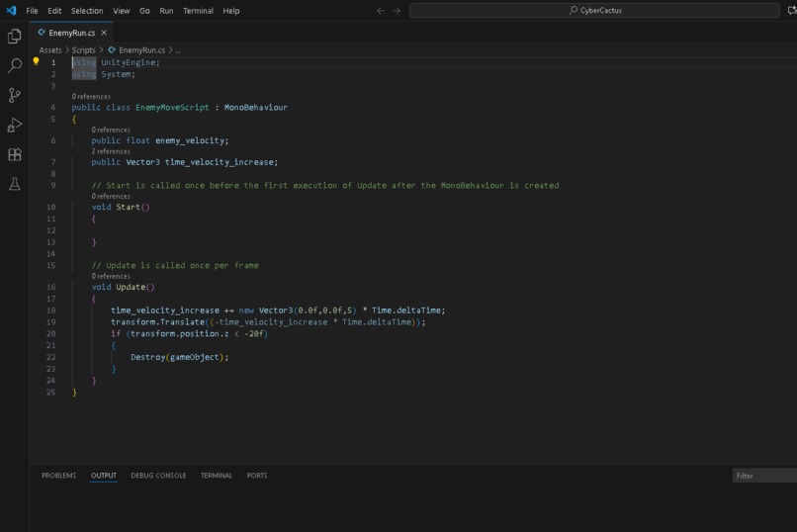The image size is (797, 532).
Task: Click the Scripts breadcrumb folder
Action: [x=83, y=50]
